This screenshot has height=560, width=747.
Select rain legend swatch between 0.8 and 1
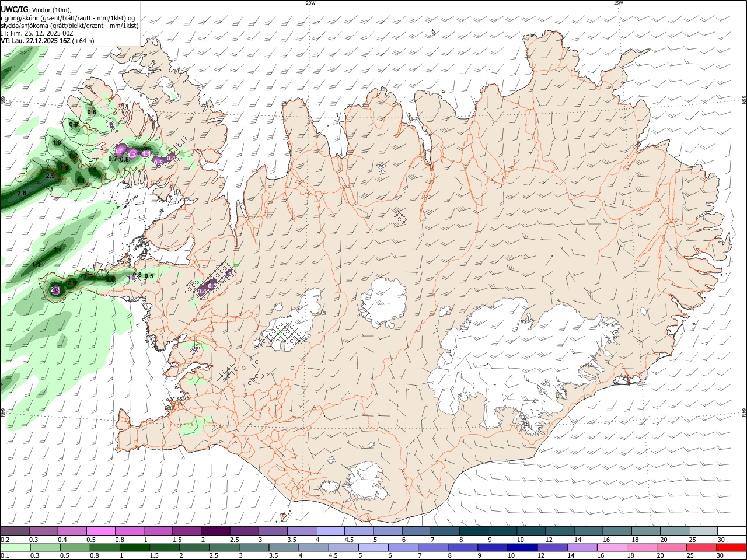click(104, 547)
